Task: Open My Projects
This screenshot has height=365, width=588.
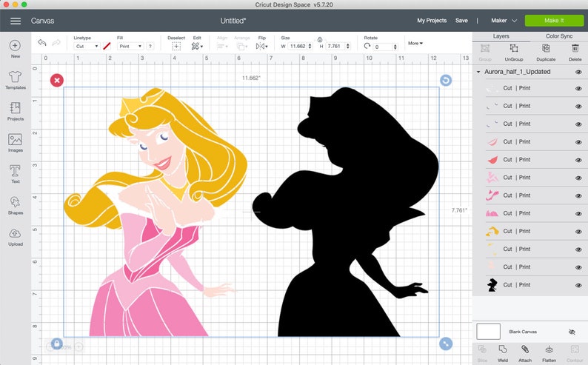Action: pyautogui.click(x=432, y=21)
